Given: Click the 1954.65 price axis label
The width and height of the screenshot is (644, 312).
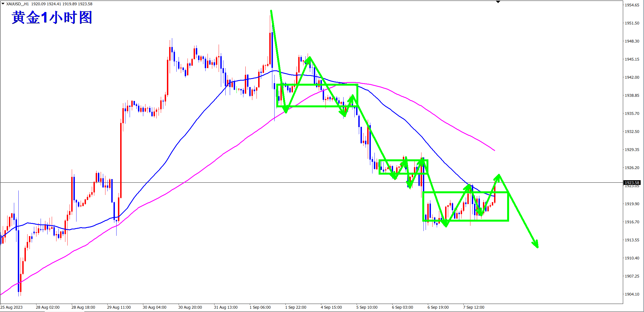Looking at the screenshot, I should pyautogui.click(x=632, y=5).
